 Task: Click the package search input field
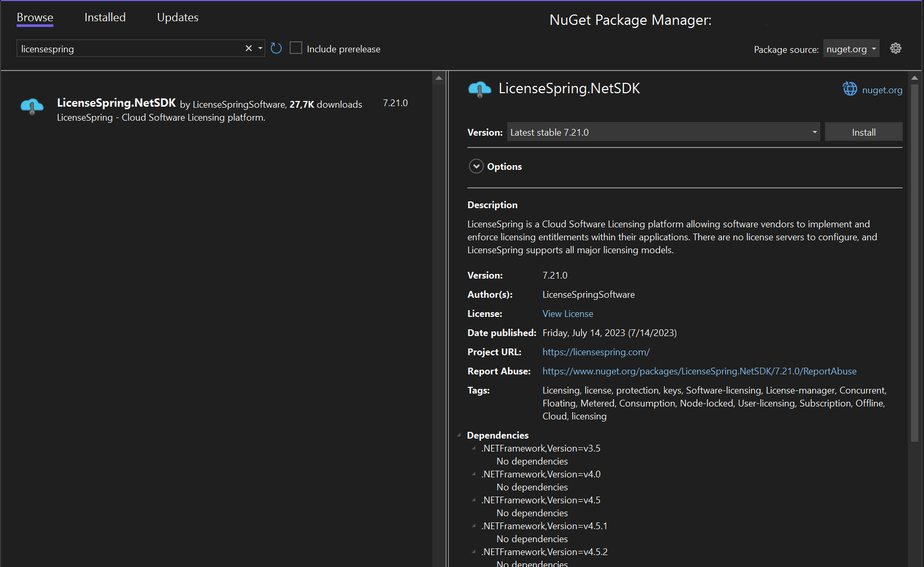point(130,49)
